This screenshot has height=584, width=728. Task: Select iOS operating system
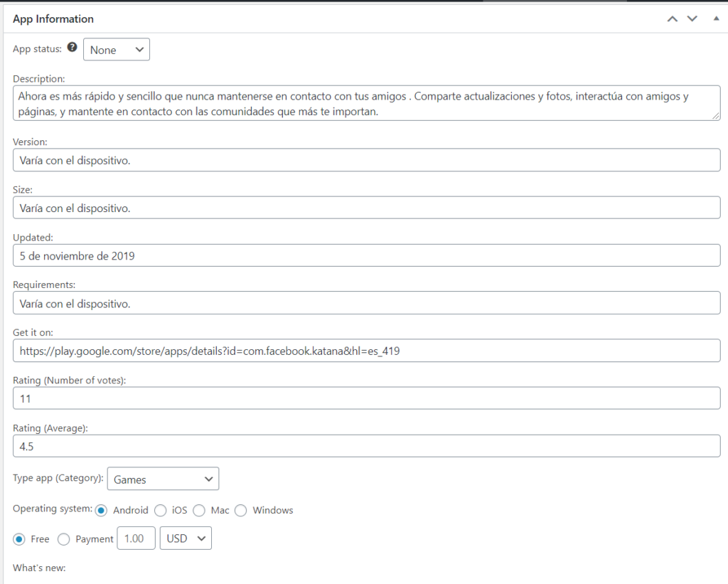click(161, 511)
